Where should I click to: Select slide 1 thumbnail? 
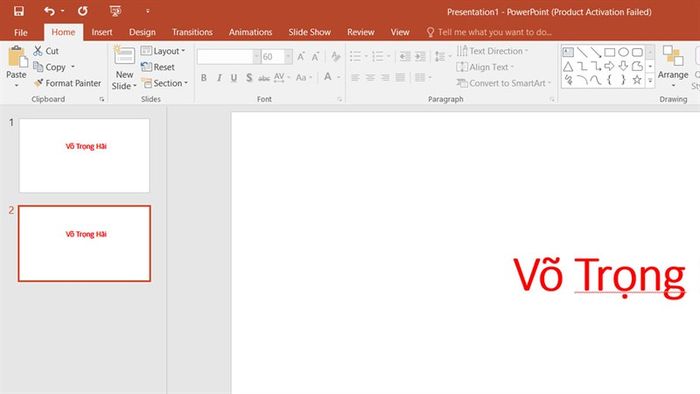84,155
